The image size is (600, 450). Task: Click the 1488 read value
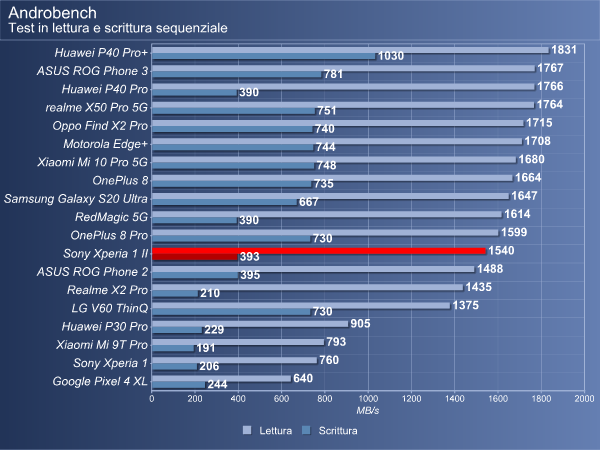[490, 269]
